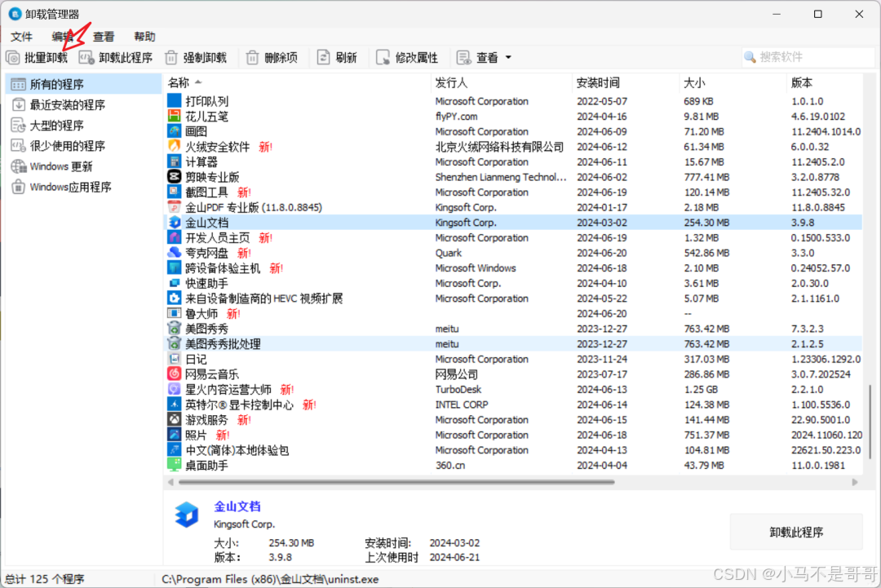Click the 打印队列 program icon
The image size is (881, 588).
(175, 101)
